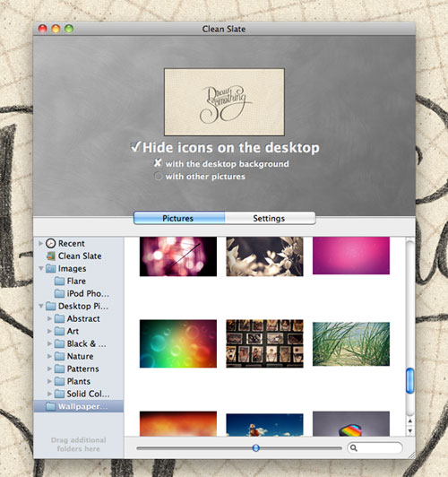
Task: Switch to the Settings tab
Action: (x=270, y=218)
